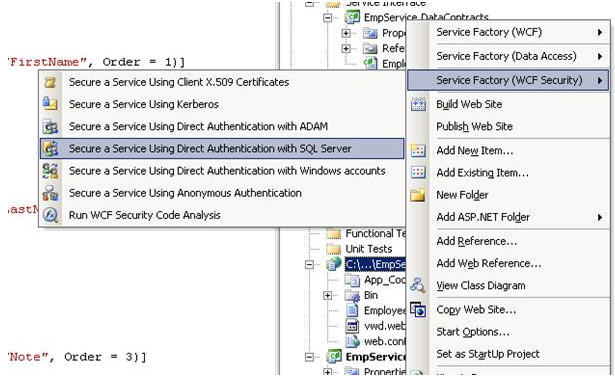Image resolution: width=615 pixels, height=376 pixels.
Task: Click the Employee file icon below Bin
Action: pos(352,311)
